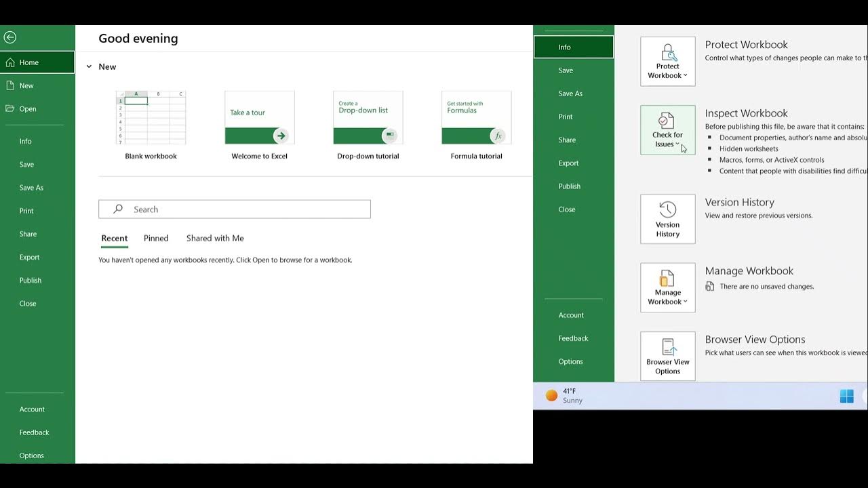The image size is (868, 488).
Task: Click the Home house icon in left sidebar
Action: click(x=10, y=62)
